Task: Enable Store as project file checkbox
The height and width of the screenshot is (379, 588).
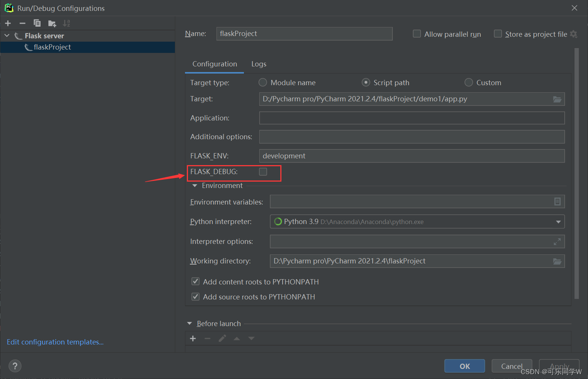Action: (498, 34)
